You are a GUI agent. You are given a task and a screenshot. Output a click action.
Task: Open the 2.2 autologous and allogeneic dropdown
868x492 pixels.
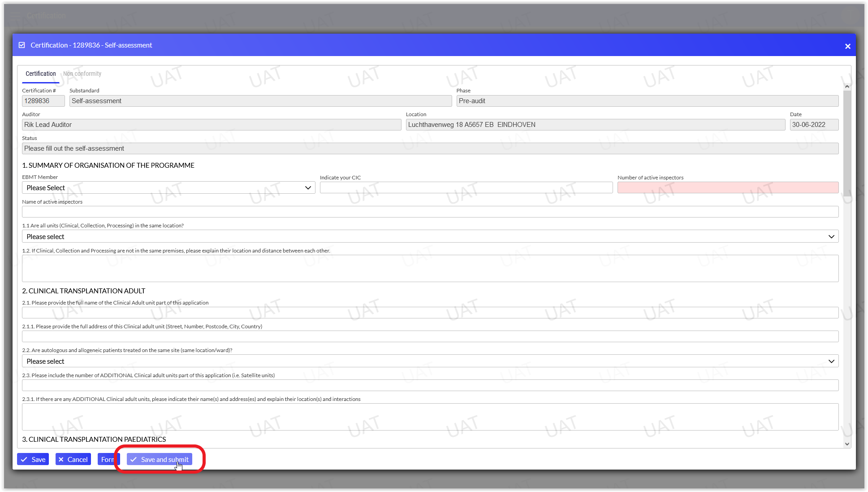click(x=430, y=361)
